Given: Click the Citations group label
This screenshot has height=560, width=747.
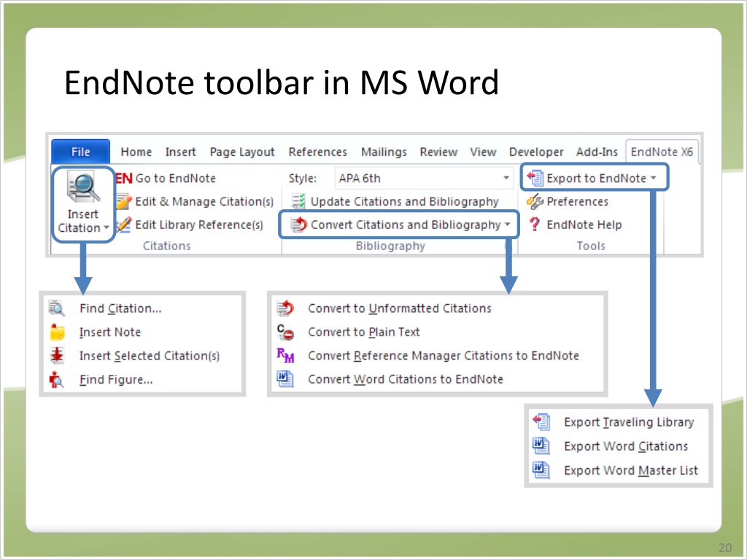Looking at the screenshot, I should click(x=167, y=246).
